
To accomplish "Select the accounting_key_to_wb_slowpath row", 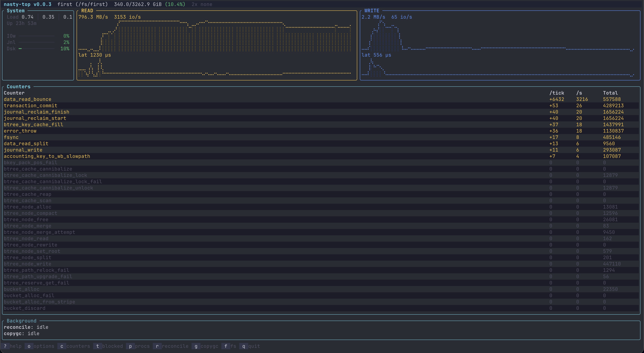I will pyautogui.click(x=321, y=156).
